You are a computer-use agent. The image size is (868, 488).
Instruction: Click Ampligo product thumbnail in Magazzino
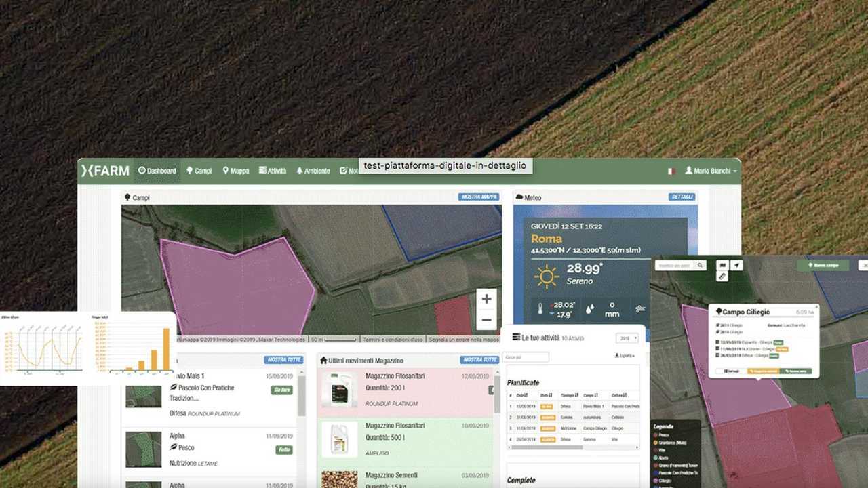click(339, 439)
